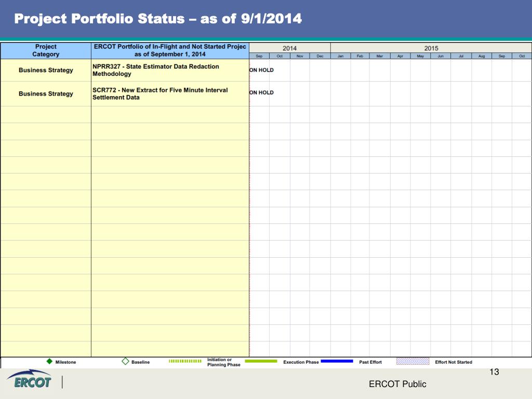This screenshot has height=399, width=532.
Task: Click the Aug month header
Action: pyautogui.click(x=482, y=56)
